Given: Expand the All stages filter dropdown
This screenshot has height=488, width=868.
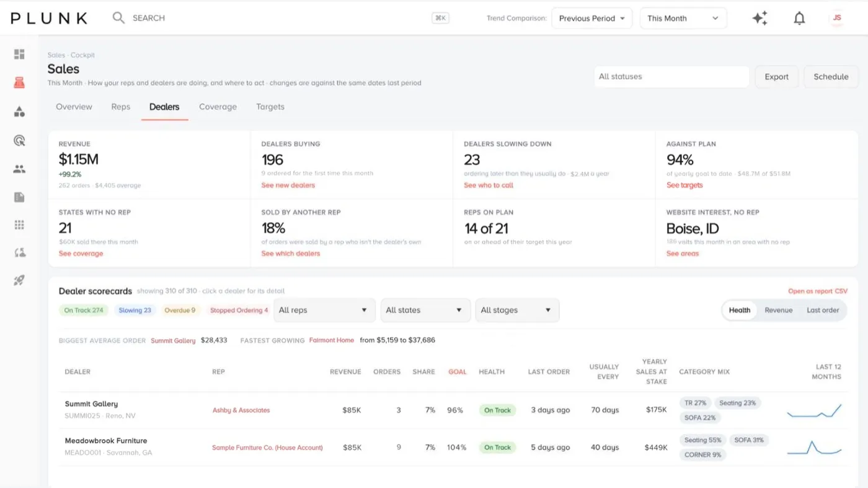Looking at the screenshot, I should tap(517, 310).
